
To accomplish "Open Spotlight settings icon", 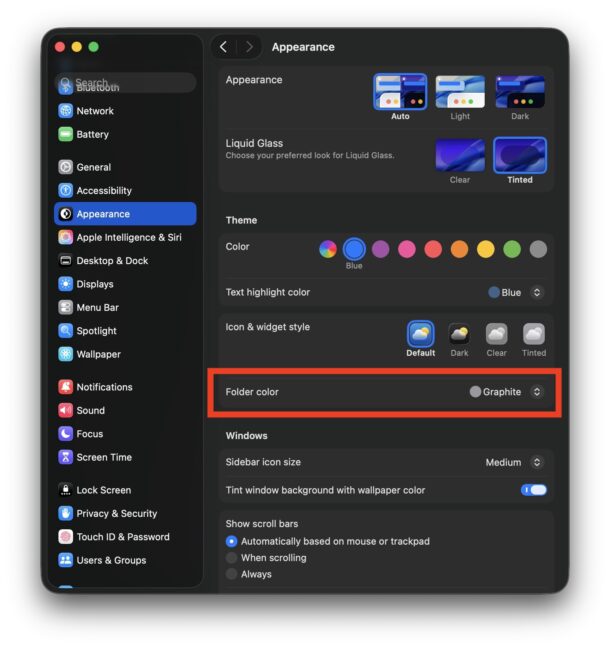I will tap(66, 331).
